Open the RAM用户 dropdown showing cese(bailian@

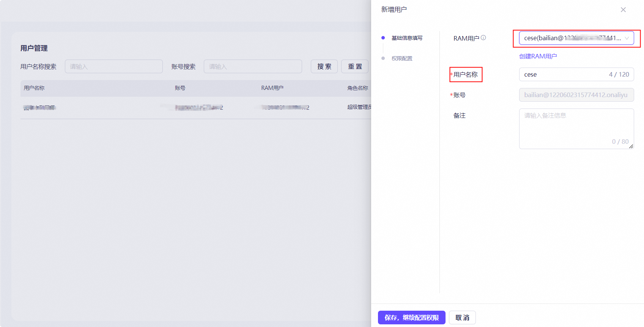click(576, 38)
